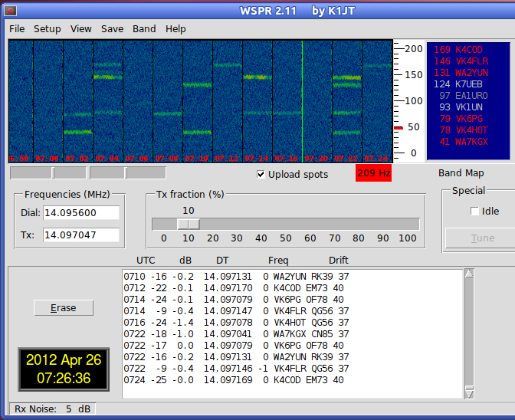Click the window menu icon in title bar
Image resolution: width=515 pixels, height=420 pixels.
10,11
